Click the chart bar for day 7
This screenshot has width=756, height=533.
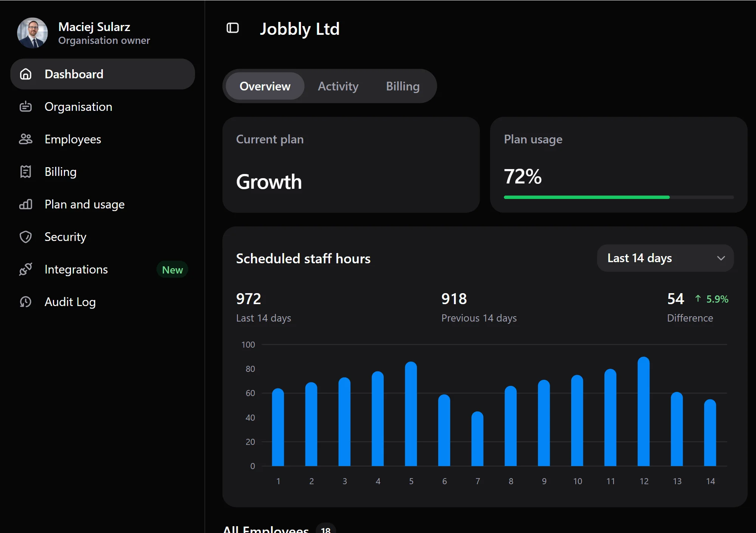click(477, 439)
